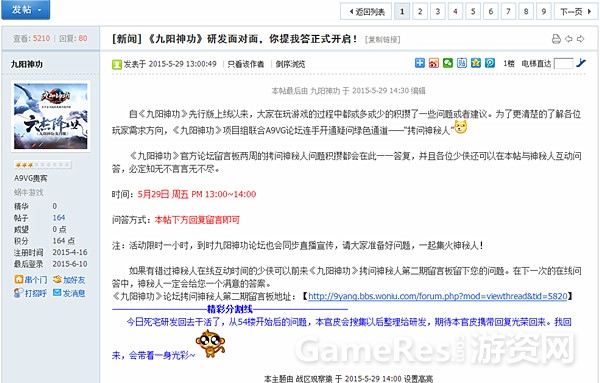Go to page 4 of the thread
The image size is (600, 383).
(455, 11)
